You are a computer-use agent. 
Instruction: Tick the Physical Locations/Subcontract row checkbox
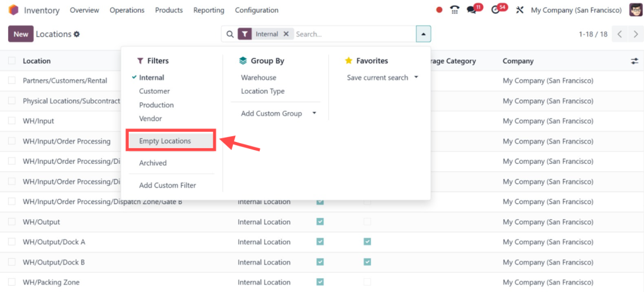coord(12,100)
